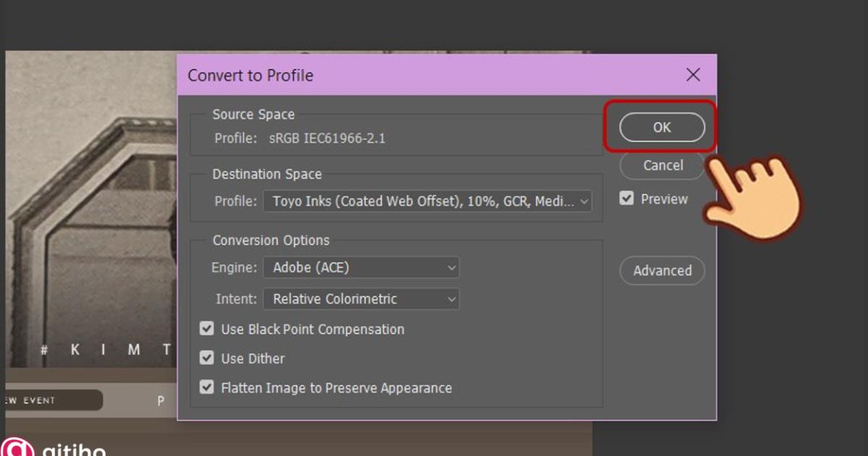Image resolution: width=868 pixels, height=456 pixels.
Task: Click the Gitiho logo icon
Action: 16,448
